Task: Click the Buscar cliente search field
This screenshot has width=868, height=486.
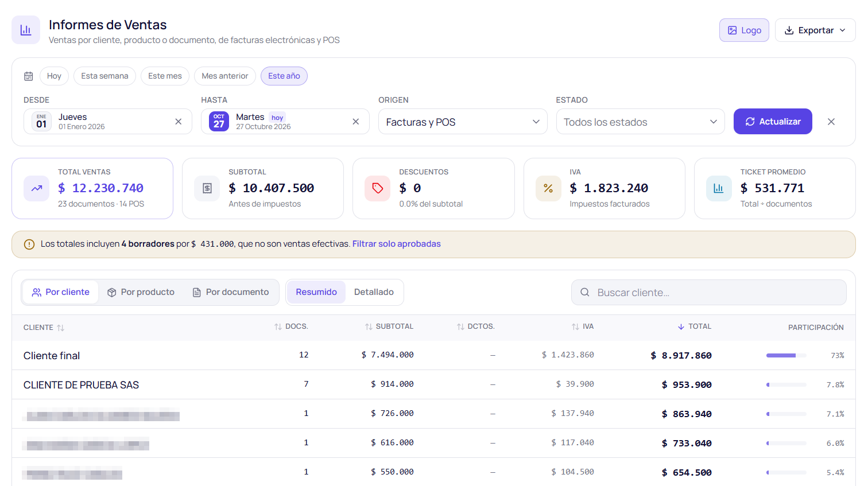Action: [709, 293]
